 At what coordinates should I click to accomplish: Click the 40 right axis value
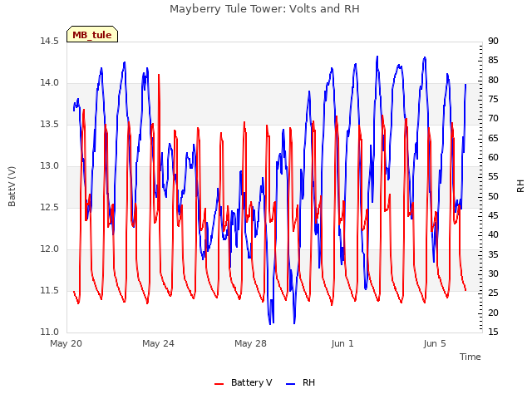493,234
